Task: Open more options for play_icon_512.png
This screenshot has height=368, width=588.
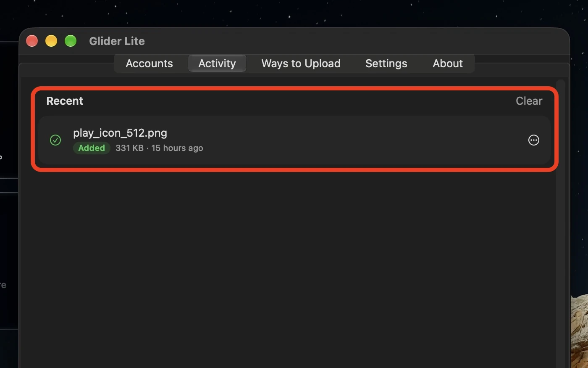Action: tap(533, 140)
